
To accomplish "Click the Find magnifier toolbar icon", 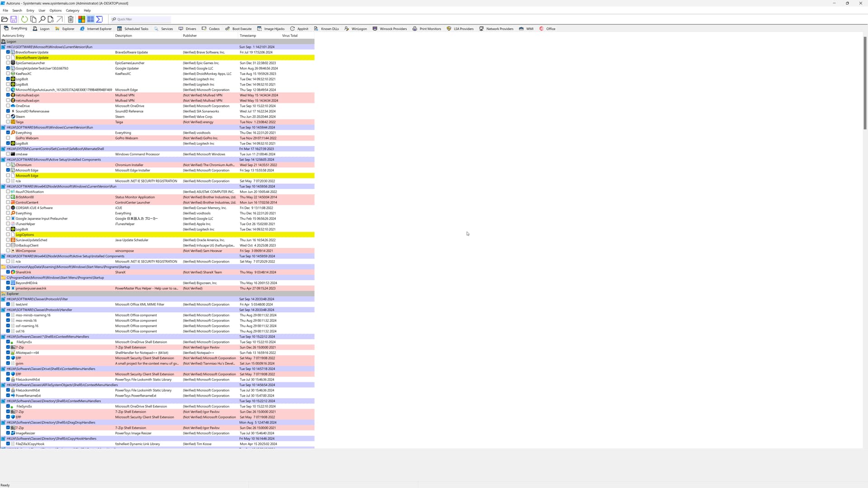I will (x=42, y=19).
